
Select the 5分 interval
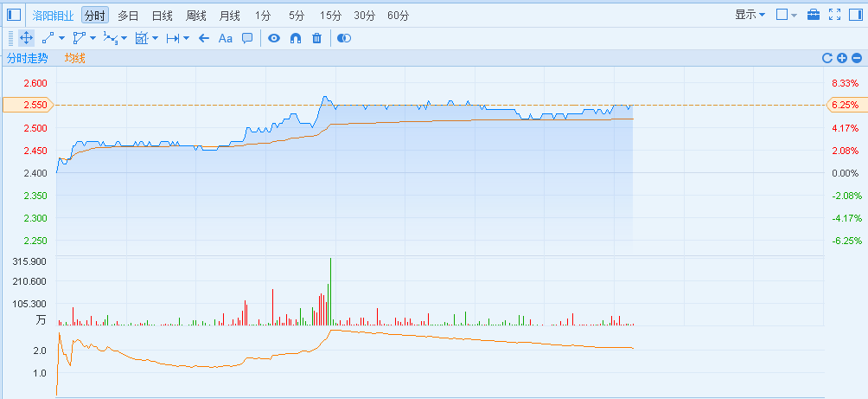[x=297, y=16]
